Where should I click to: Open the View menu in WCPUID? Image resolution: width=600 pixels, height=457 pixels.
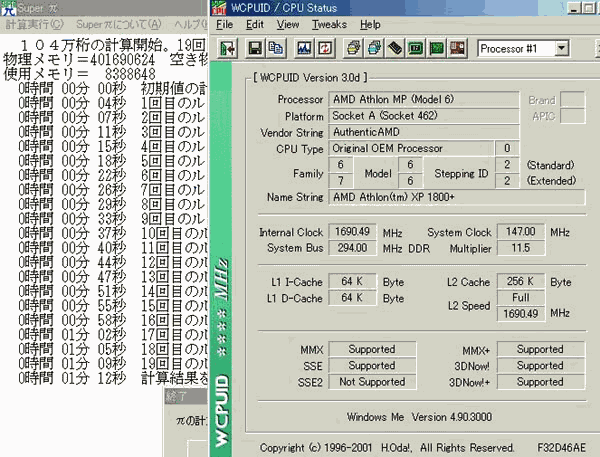(288, 24)
